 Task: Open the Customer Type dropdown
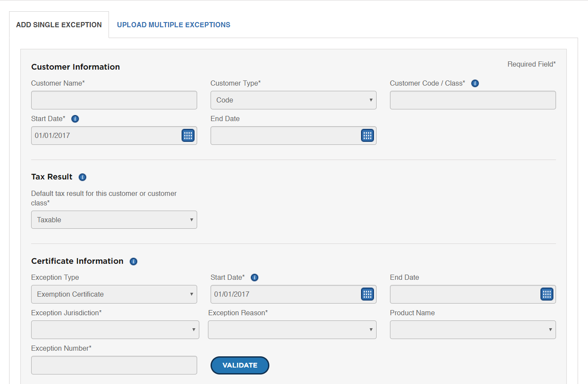pos(293,100)
